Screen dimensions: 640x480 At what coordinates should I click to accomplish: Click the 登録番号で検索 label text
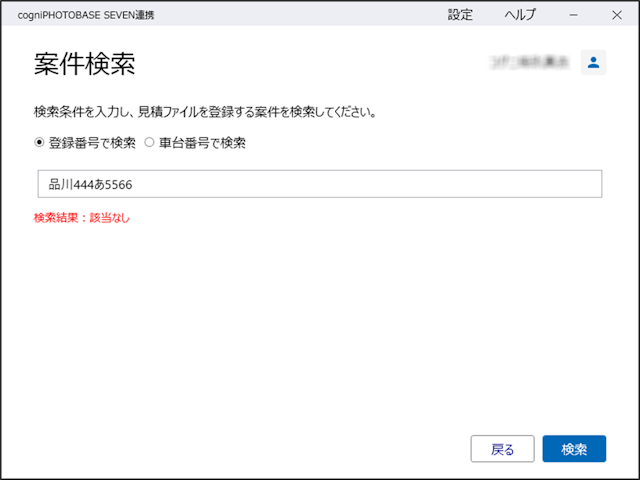pos(92,142)
